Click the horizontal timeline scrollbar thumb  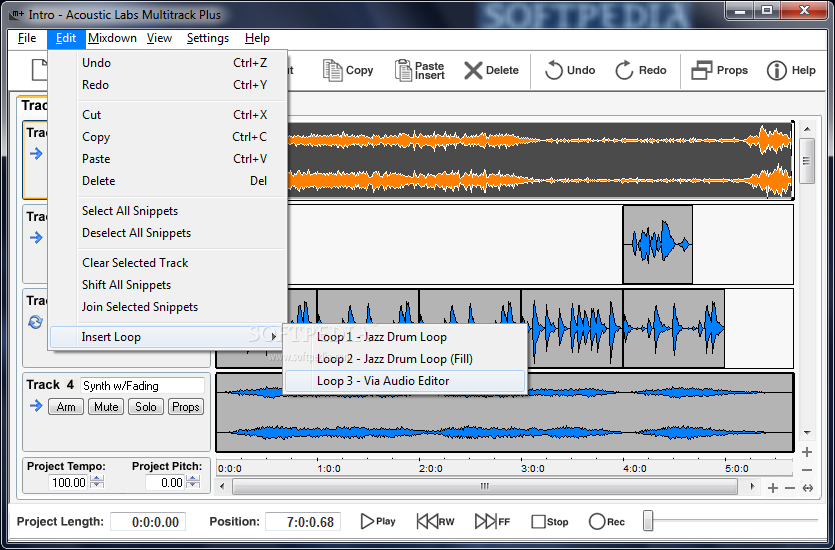[485, 486]
